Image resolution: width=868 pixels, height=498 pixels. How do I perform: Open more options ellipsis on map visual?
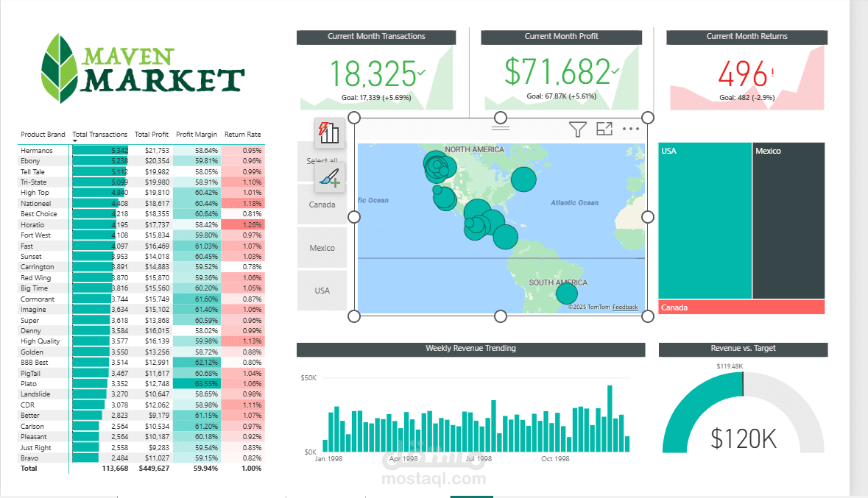(x=630, y=129)
